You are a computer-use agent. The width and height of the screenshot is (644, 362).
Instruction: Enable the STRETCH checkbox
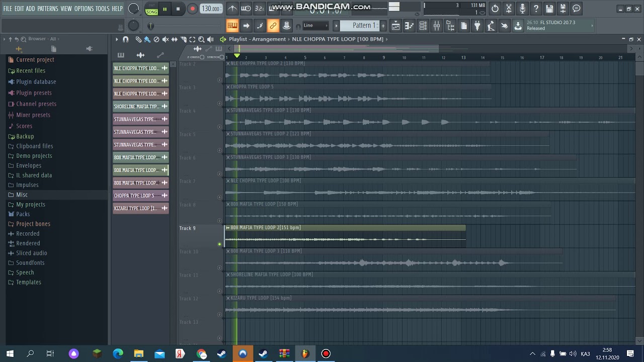coord(222,57)
